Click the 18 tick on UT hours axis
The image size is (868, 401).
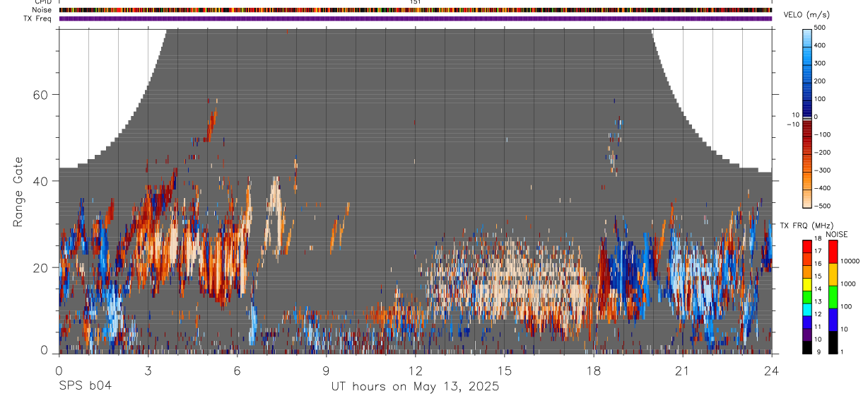[x=593, y=371]
